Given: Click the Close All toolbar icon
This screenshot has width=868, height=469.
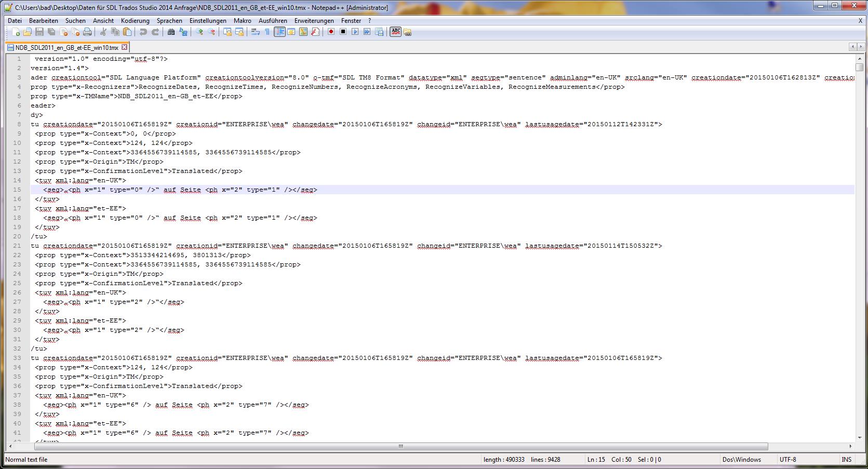Looking at the screenshot, I should coord(75,32).
